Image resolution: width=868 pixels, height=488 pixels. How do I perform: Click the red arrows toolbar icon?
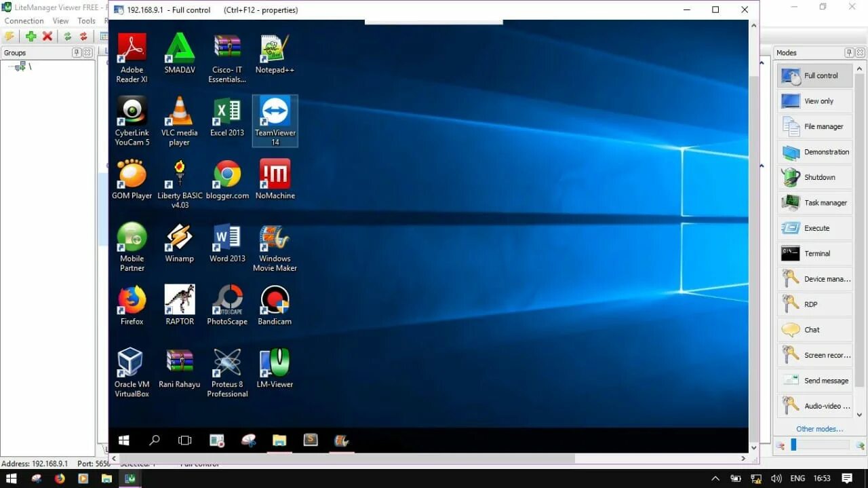point(83,36)
